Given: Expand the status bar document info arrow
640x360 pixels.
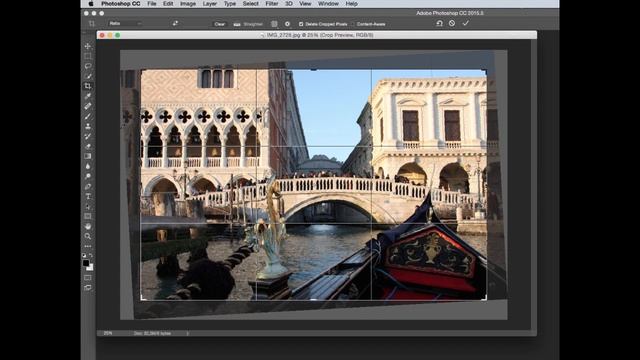Looking at the screenshot, I should pyautogui.click(x=188, y=333).
